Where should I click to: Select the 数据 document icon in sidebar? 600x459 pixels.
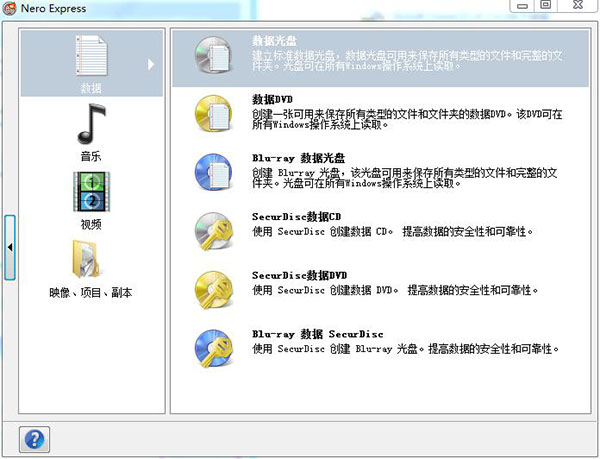click(x=90, y=59)
